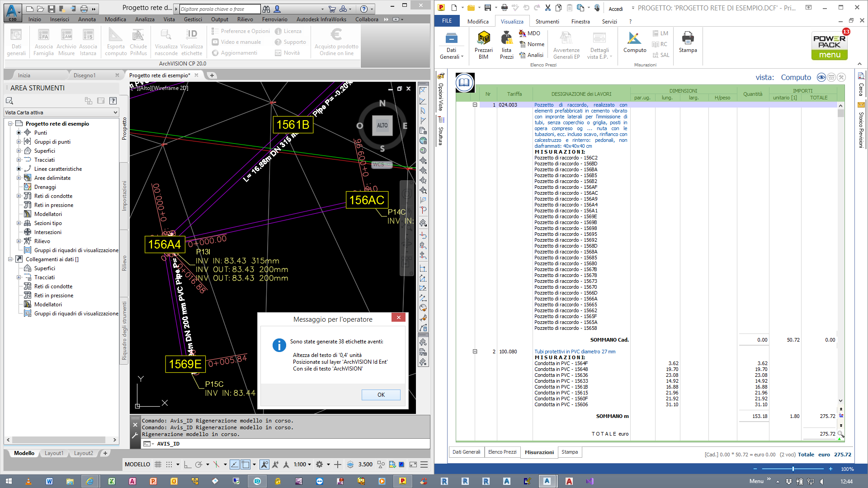The width and height of the screenshot is (868, 488).
Task: Toggle the eye view icon next to Computo
Action: click(x=821, y=77)
